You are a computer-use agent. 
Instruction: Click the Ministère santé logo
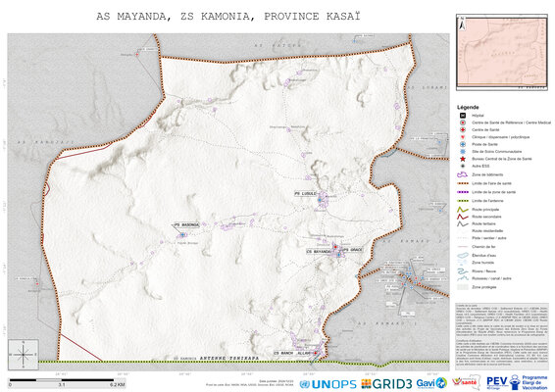[x=466, y=382]
